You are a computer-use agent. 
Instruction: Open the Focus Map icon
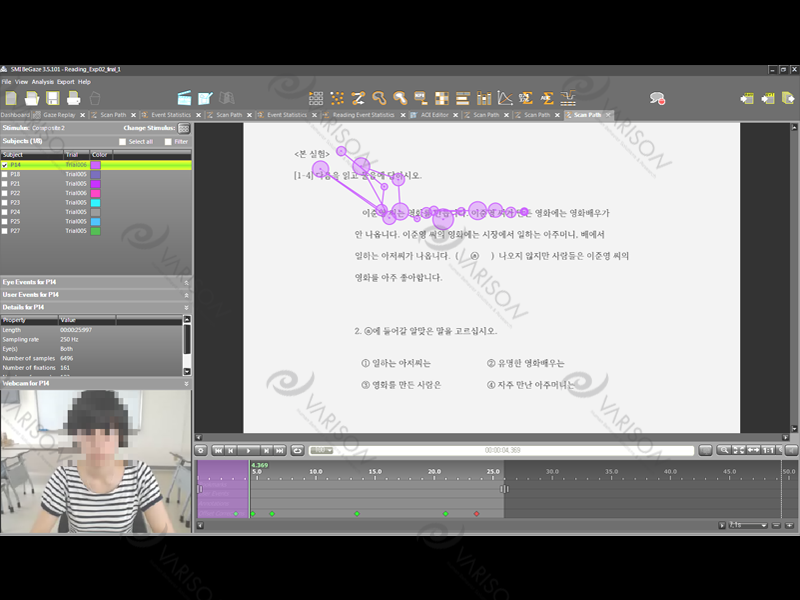(x=379, y=98)
